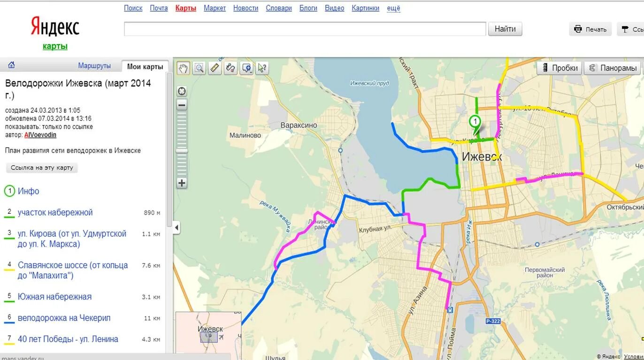Image resolution: width=644 pixels, height=360 pixels.
Task: Open the Почта link
Action: [x=159, y=8]
